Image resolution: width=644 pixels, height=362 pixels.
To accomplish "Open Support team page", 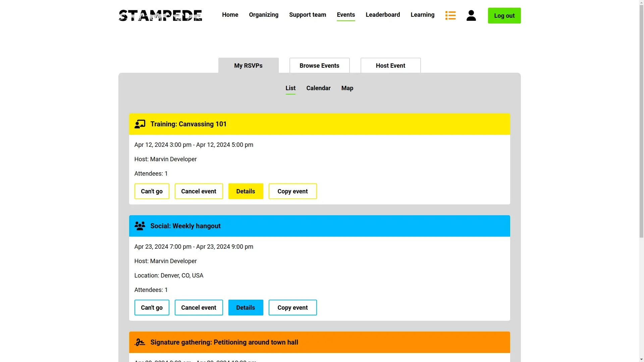I will (x=308, y=15).
